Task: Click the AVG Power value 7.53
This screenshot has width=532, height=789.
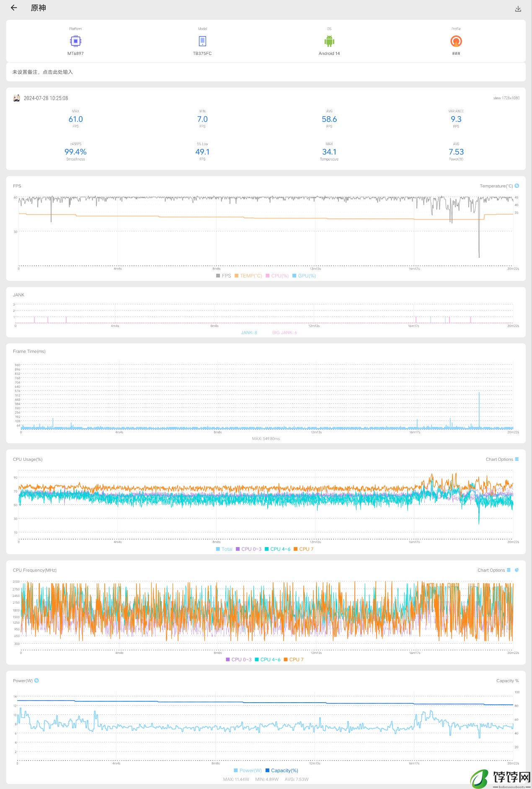Action: click(456, 152)
